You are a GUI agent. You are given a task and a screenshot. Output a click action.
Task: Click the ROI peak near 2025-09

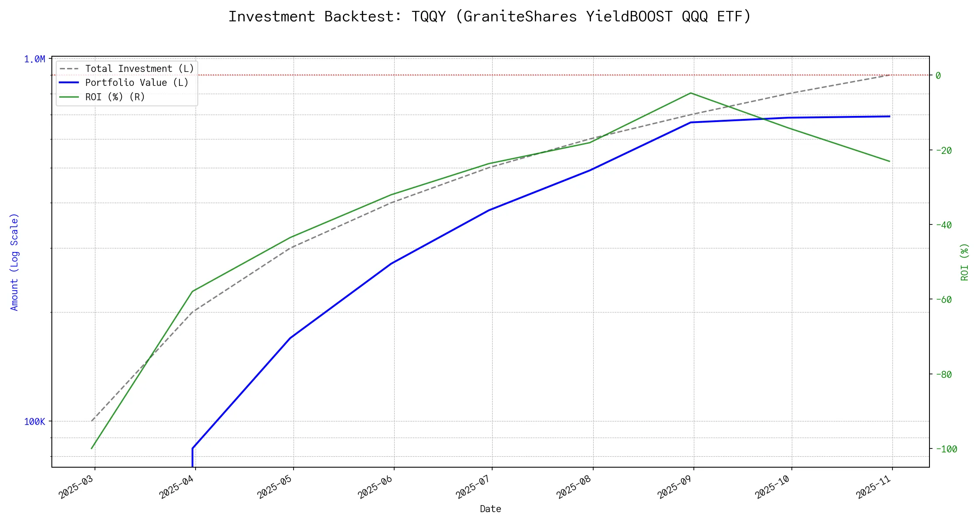pos(691,93)
